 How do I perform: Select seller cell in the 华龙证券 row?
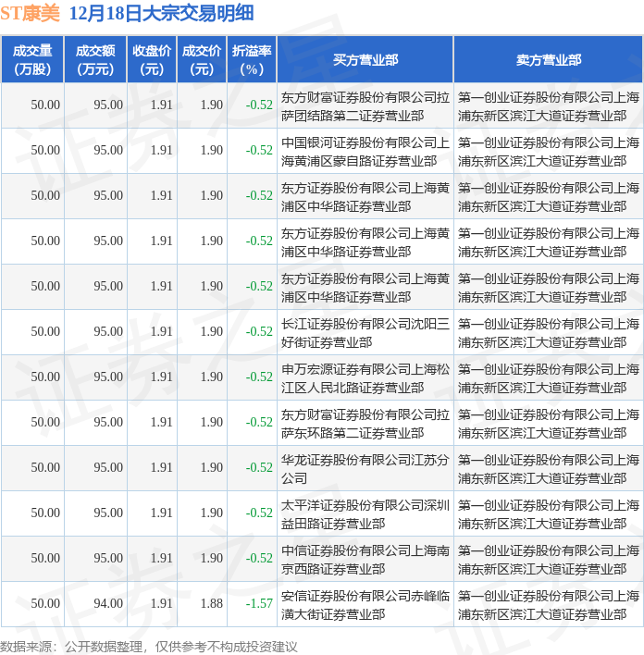[x=549, y=469]
